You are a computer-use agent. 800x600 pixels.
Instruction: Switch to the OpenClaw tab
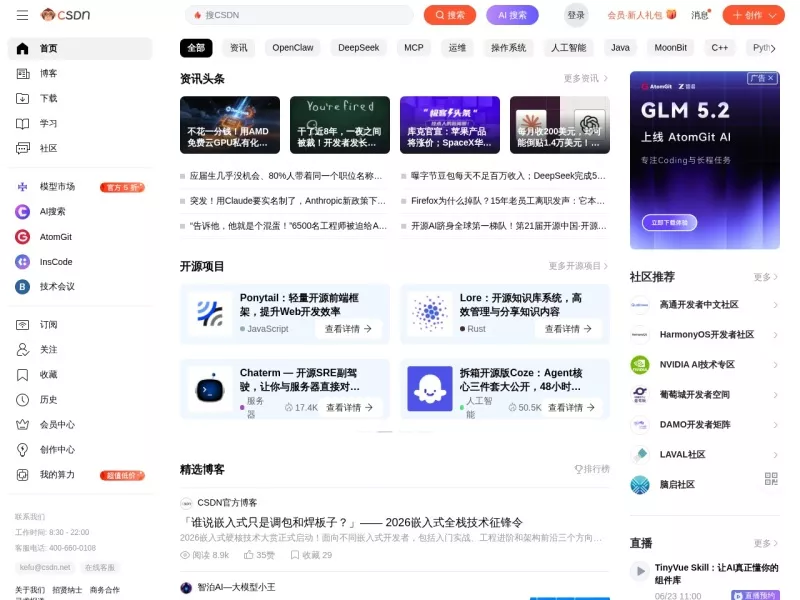(x=293, y=48)
